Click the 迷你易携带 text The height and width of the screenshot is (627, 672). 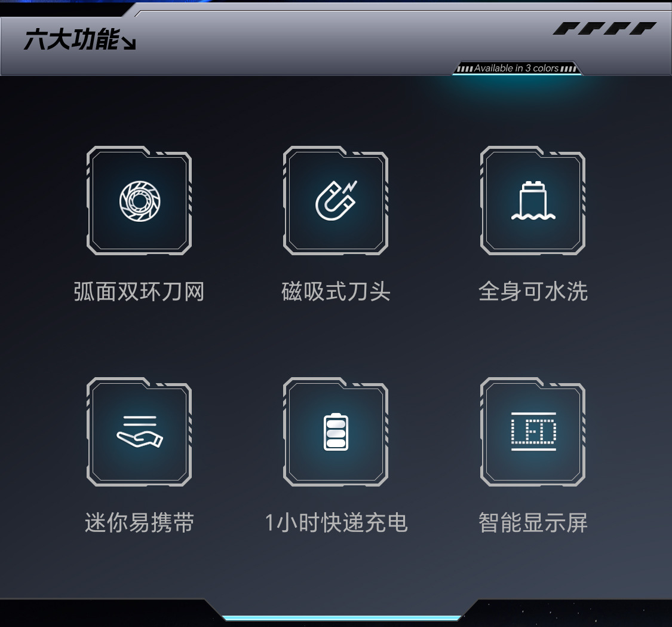point(139,523)
